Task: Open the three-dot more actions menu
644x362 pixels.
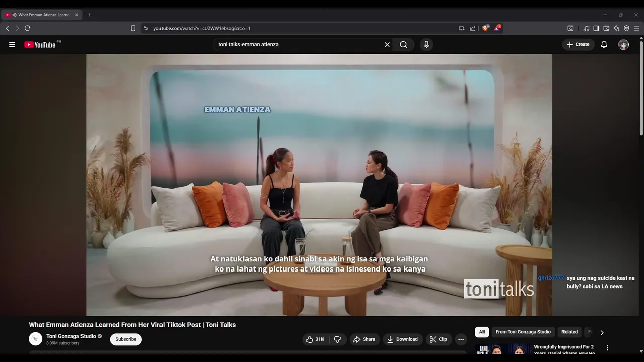Action: [x=461, y=339]
